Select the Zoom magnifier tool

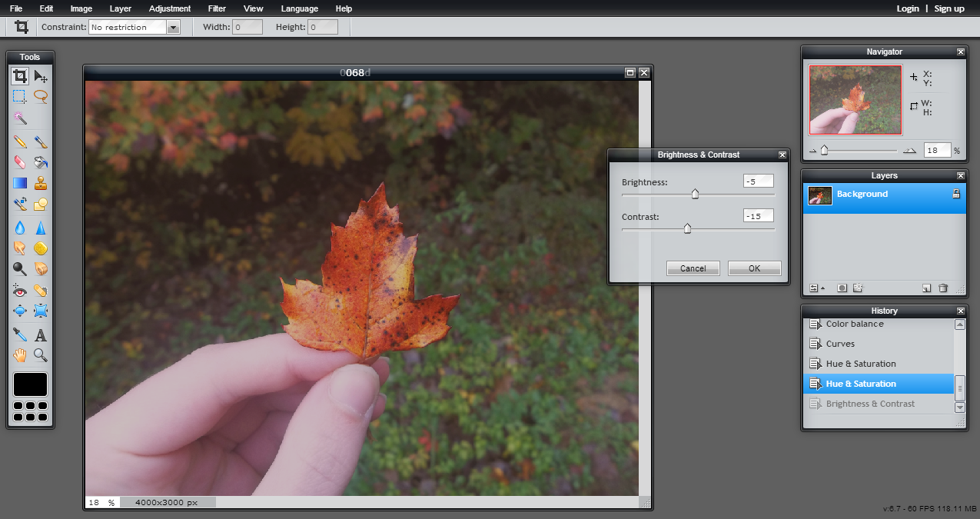click(41, 355)
